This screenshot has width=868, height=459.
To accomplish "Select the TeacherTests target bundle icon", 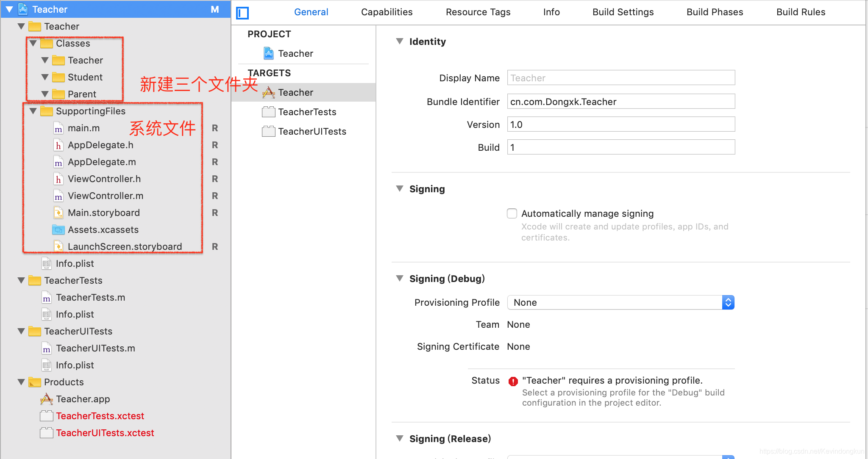I will pos(269,112).
